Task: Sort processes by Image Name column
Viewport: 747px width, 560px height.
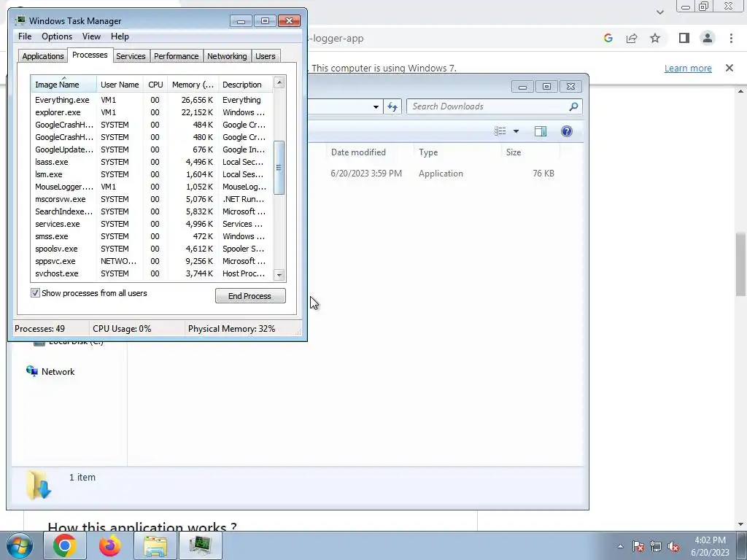Action: pos(63,85)
